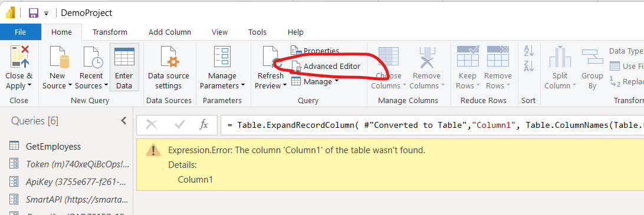Click the Power BI logo icon

[10, 12]
